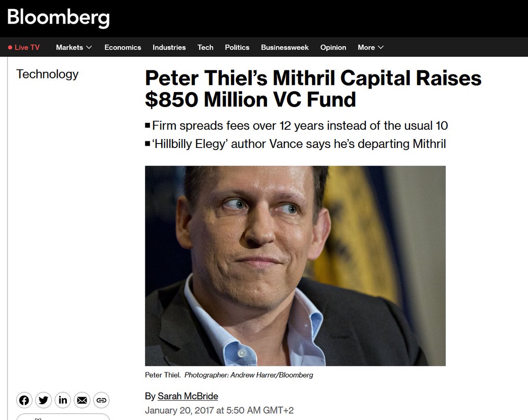Open the Industries section
The height and width of the screenshot is (420, 528).
pyautogui.click(x=169, y=48)
